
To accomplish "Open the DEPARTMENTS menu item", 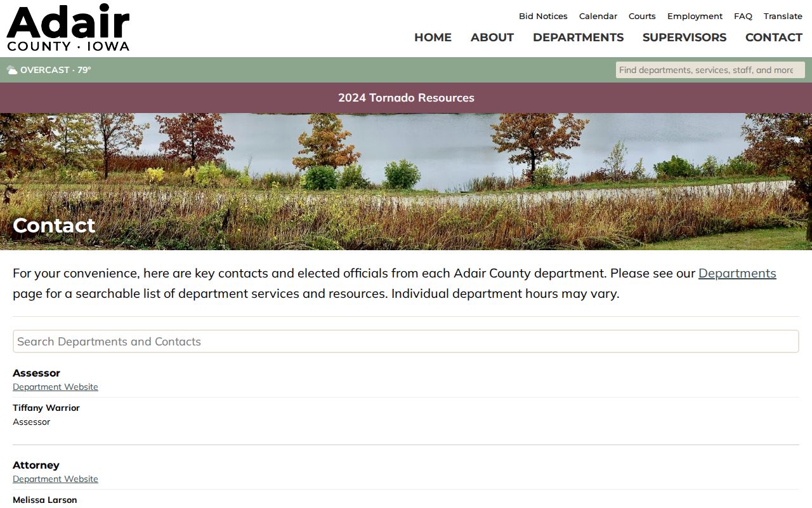I will point(578,37).
